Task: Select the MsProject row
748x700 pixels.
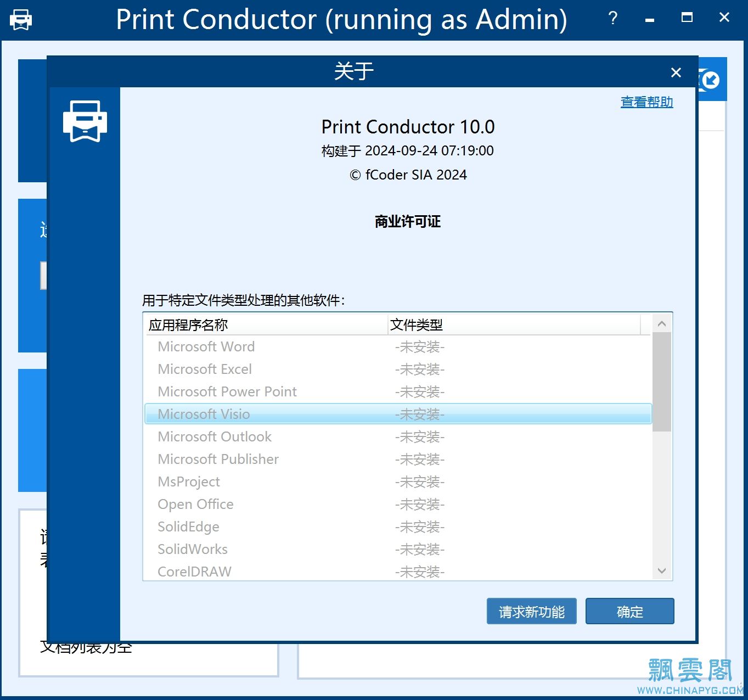Action: [398, 482]
